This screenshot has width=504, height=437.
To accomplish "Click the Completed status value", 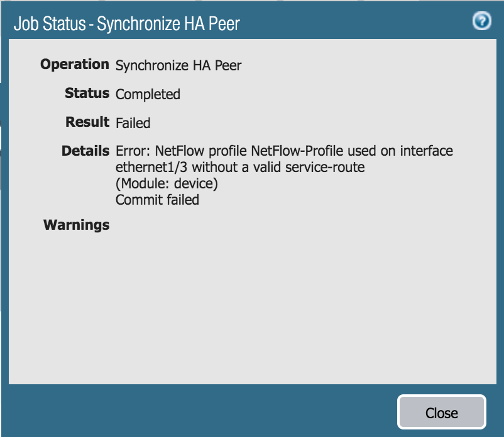I will coord(148,94).
